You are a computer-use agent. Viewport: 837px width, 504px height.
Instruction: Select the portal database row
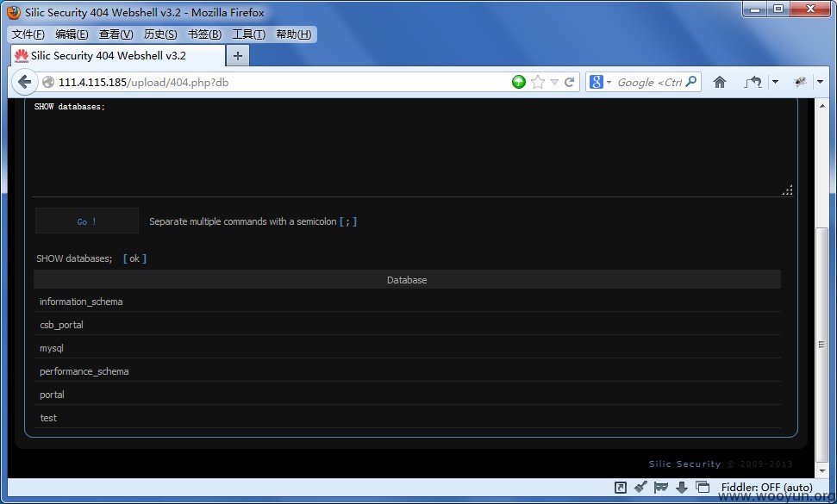(407, 394)
